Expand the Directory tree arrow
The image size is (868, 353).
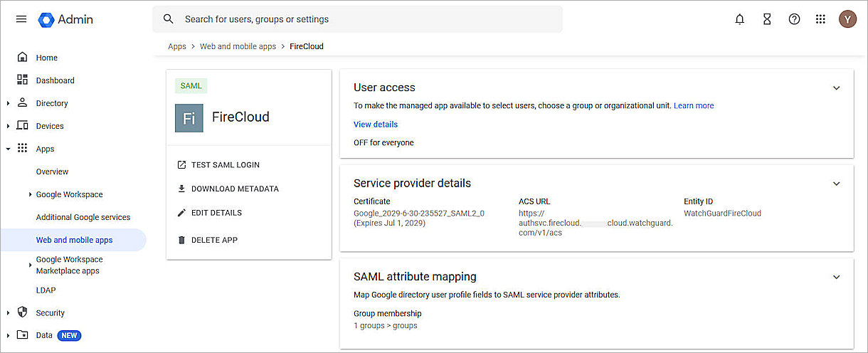(8, 103)
